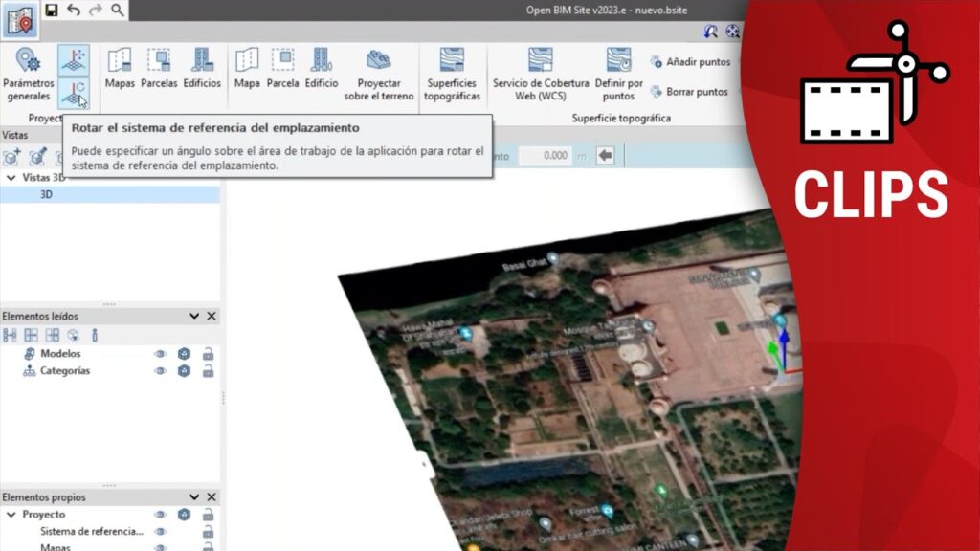Collapse the Vistas 3D tree node

pos(11,178)
